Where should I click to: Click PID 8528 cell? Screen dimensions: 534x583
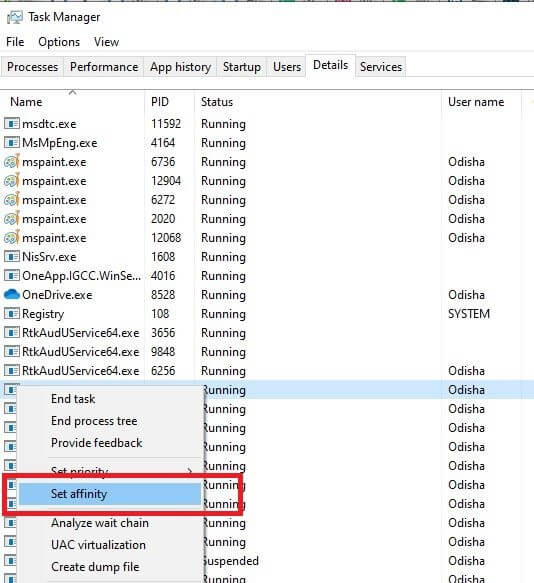coord(163,294)
